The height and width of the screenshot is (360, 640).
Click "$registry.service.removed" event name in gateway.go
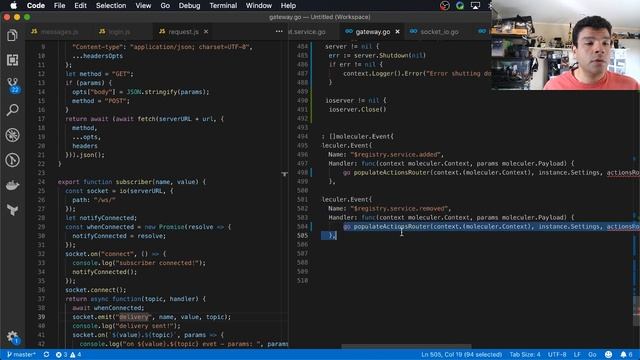(399, 208)
